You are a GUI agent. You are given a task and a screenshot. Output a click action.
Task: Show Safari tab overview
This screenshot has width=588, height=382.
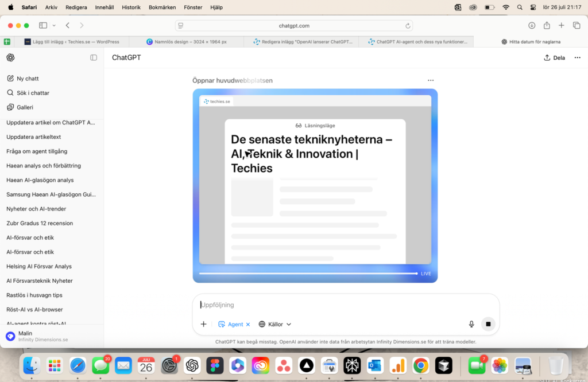pyautogui.click(x=577, y=25)
